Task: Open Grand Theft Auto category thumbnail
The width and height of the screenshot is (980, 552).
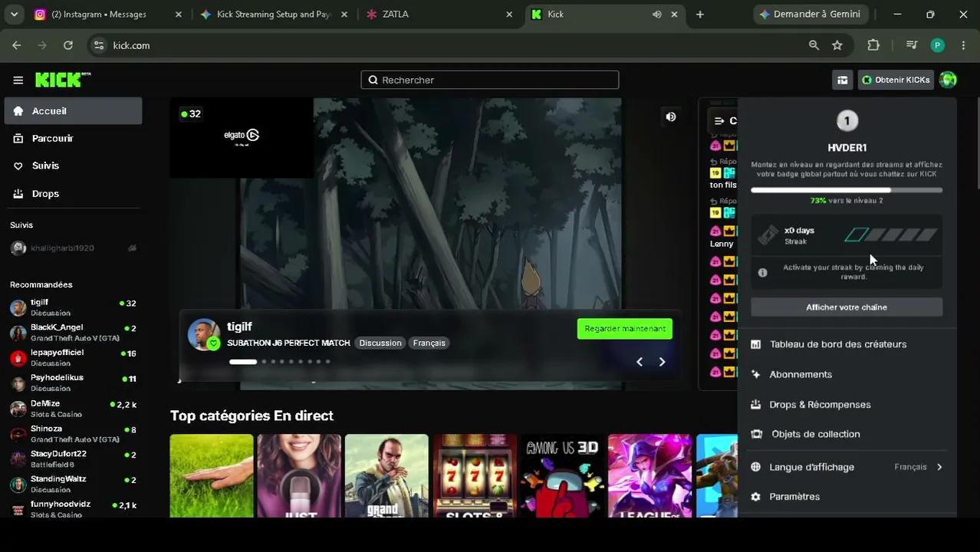Action: pos(386,476)
